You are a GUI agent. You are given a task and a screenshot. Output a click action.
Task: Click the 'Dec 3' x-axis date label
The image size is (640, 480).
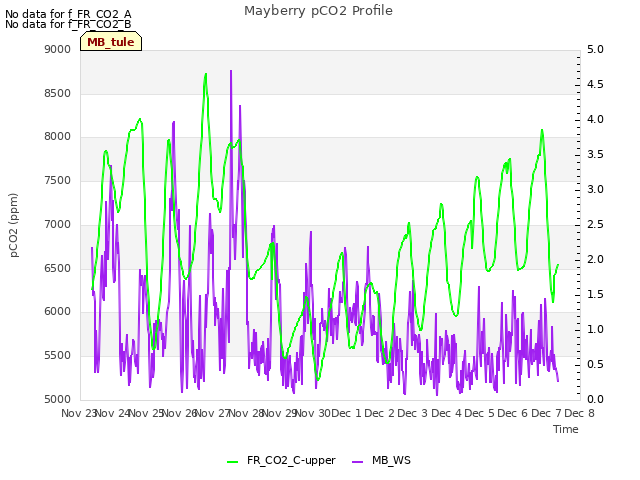tap(413, 413)
